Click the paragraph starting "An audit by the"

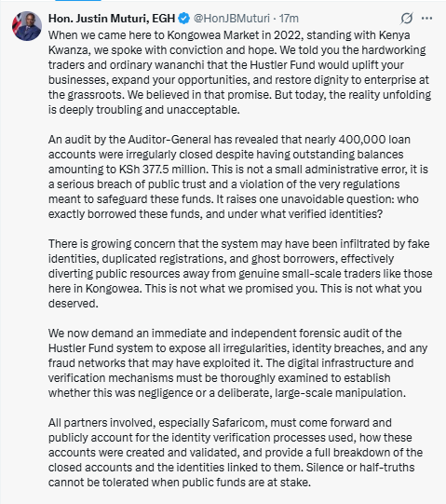(x=238, y=177)
